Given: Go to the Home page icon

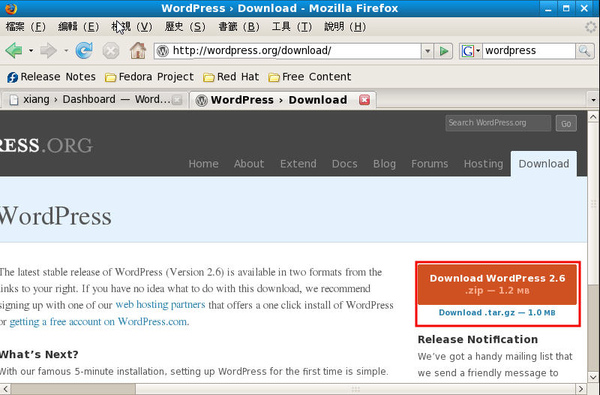Looking at the screenshot, I should click(x=138, y=51).
